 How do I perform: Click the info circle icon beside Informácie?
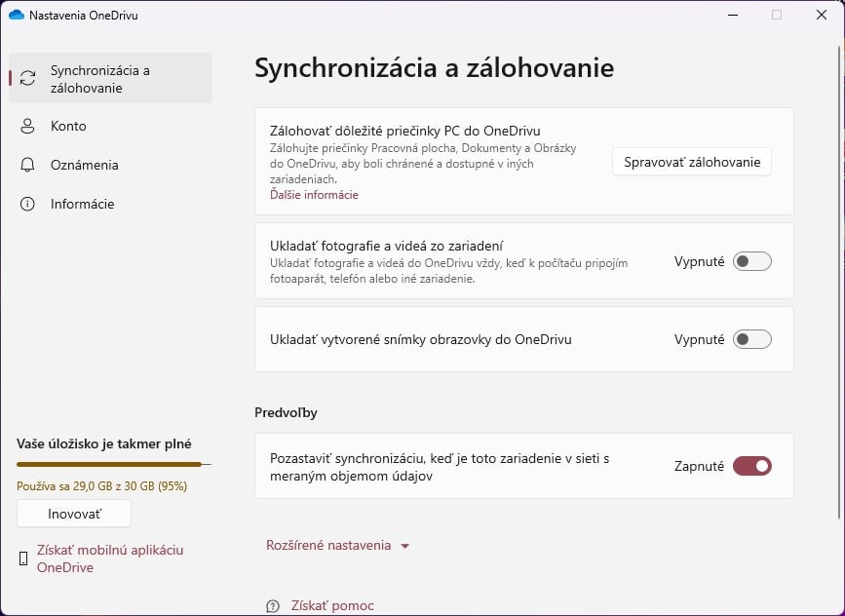point(27,204)
